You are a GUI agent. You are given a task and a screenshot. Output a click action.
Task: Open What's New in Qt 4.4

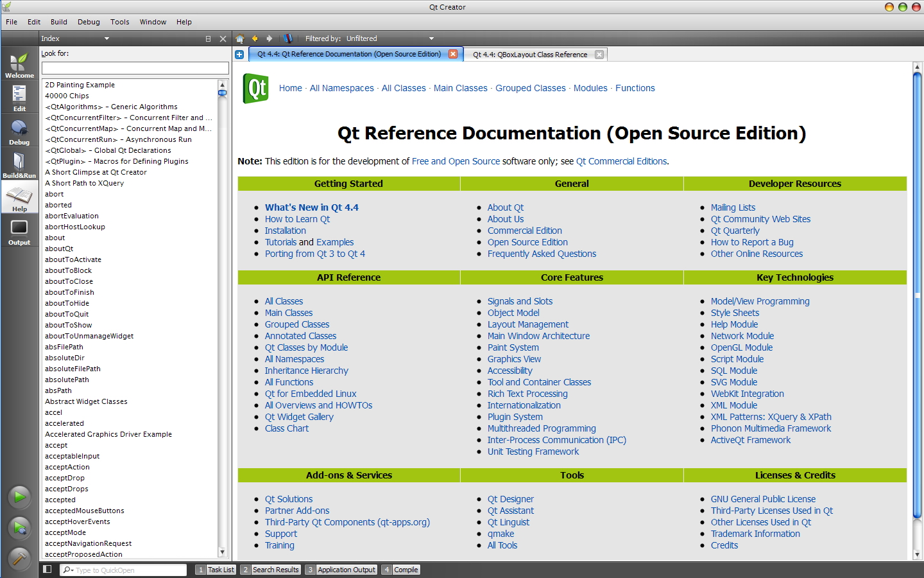point(312,207)
